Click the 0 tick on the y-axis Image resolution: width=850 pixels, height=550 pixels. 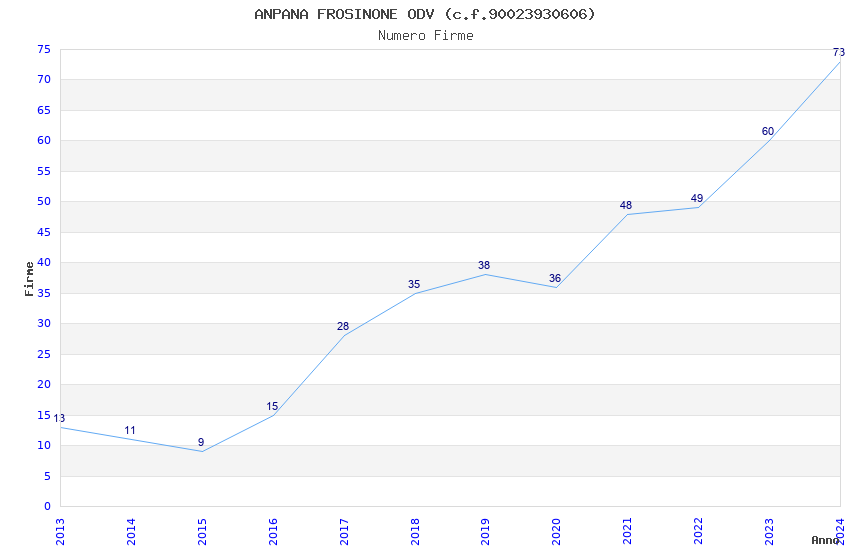pyautogui.click(x=48, y=506)
